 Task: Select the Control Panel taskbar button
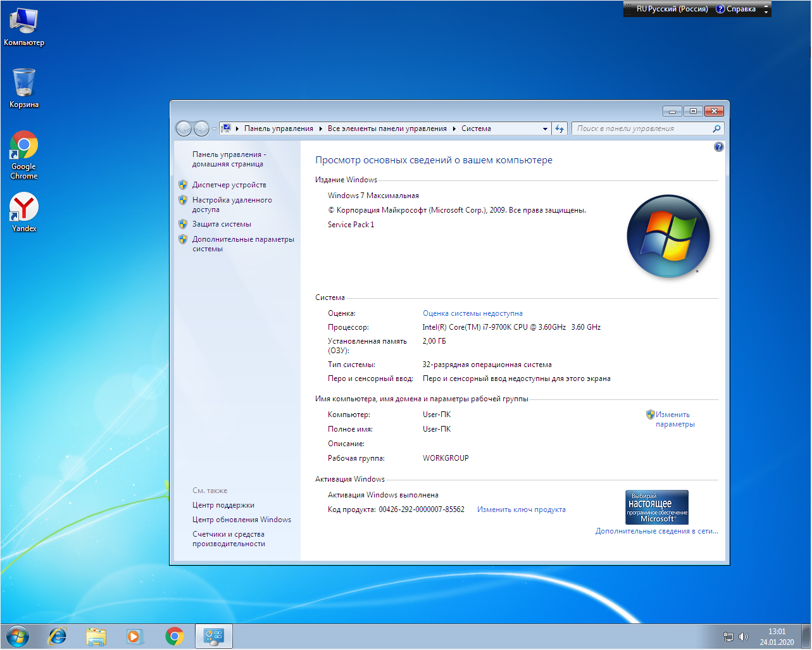pos(214,636)
